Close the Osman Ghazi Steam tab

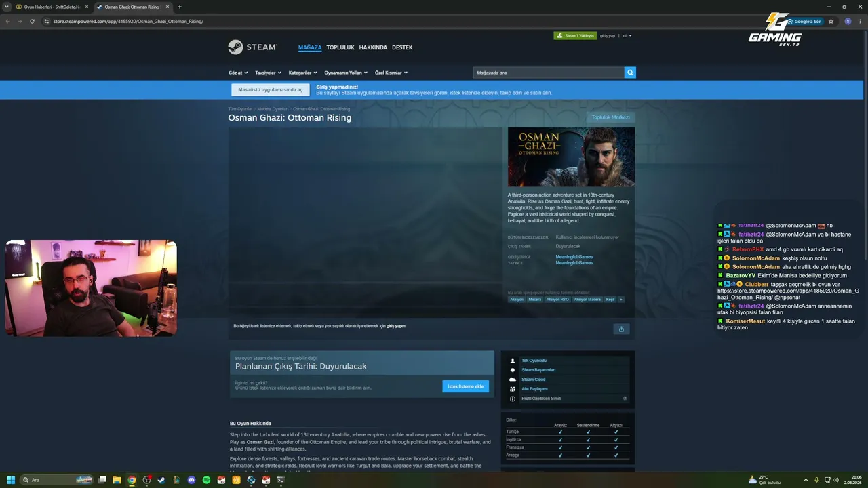[x=167, y=7]
